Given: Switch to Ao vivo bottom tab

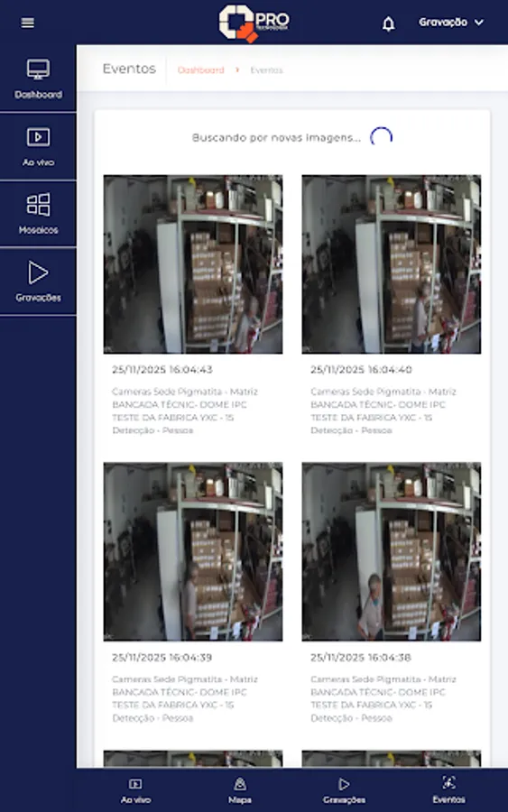Looking at the screenshot, I should click(135, 790).
